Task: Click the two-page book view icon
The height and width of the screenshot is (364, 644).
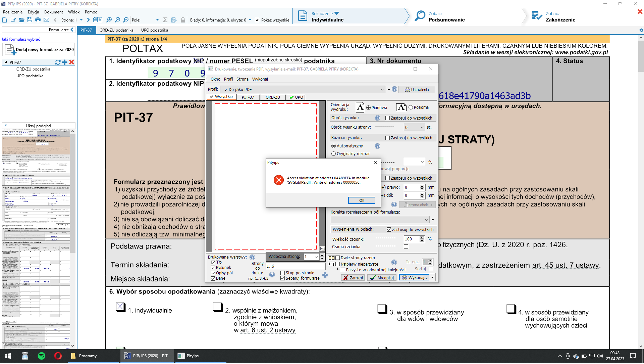Action: [98, 20]
